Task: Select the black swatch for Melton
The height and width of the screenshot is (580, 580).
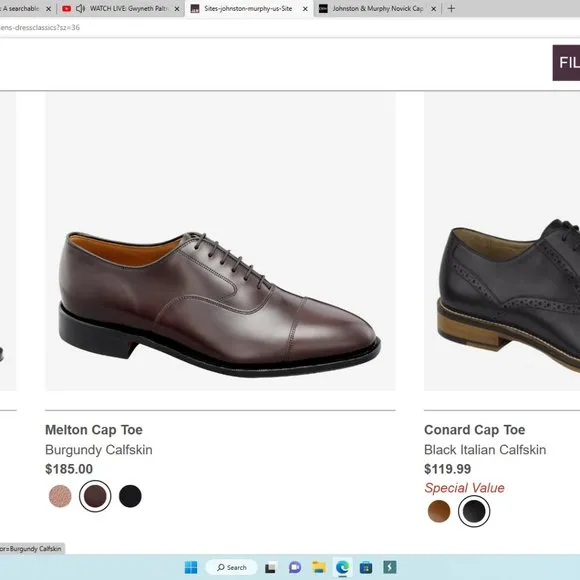Action: click(130, 496)
